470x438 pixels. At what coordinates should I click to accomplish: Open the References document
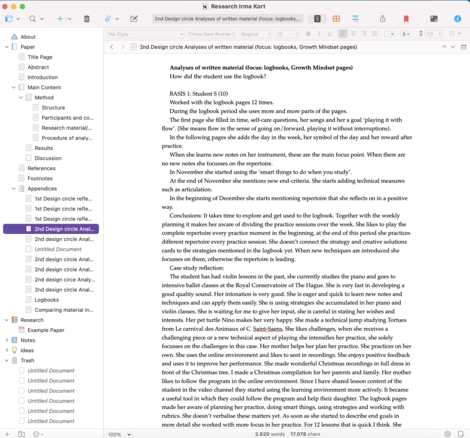[x=42, y=168]
